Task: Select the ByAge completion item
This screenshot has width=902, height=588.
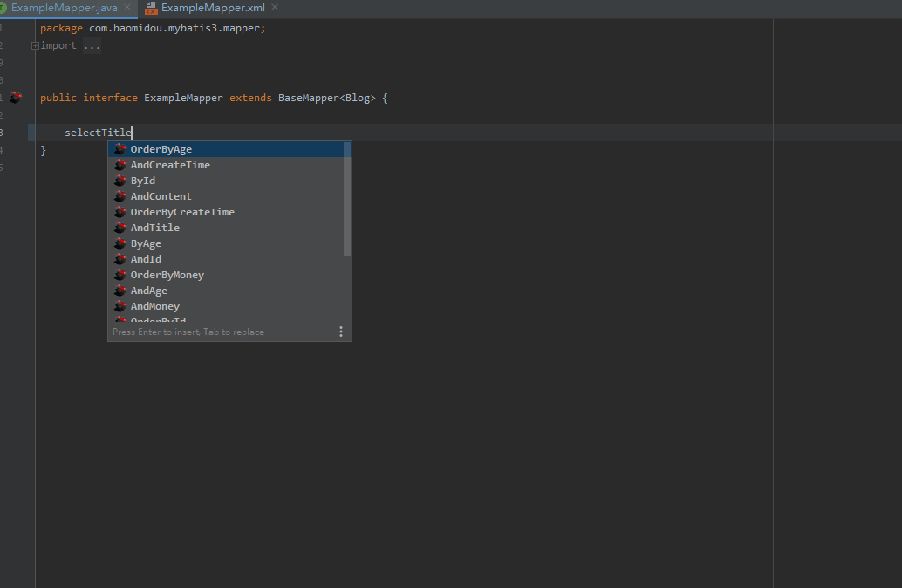Action: 146,243
